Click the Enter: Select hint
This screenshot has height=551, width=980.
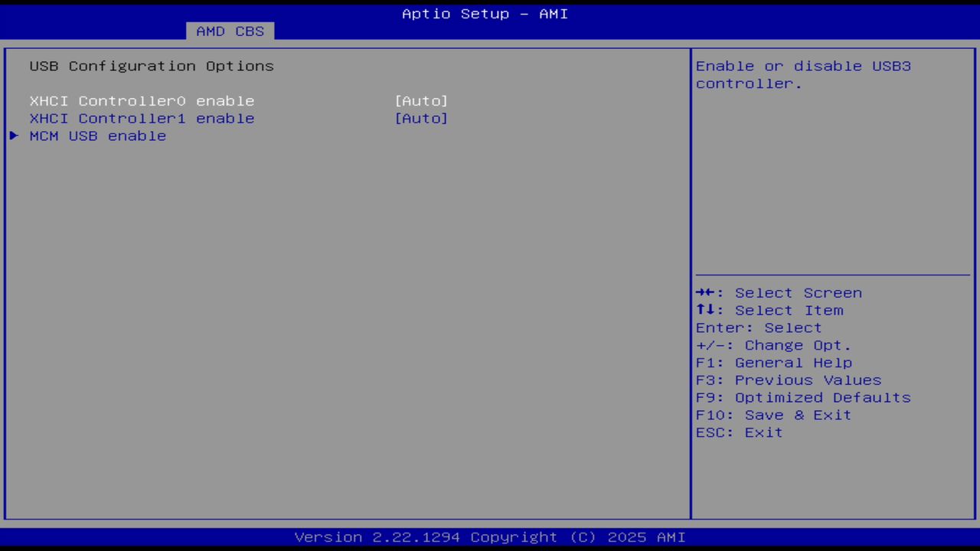(759, 328)
